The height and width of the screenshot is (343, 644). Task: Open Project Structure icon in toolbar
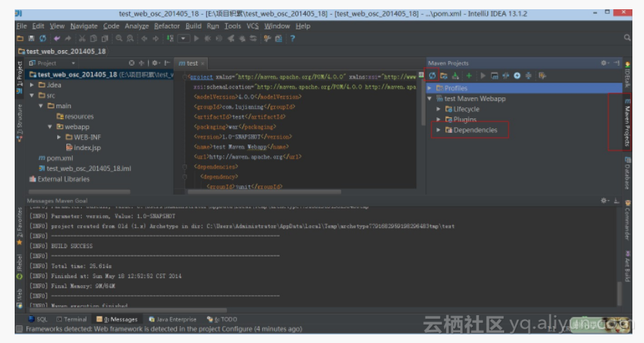(279, 39)
